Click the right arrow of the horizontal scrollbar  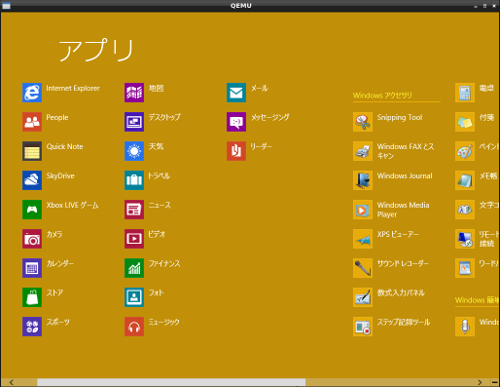[480, 382]
